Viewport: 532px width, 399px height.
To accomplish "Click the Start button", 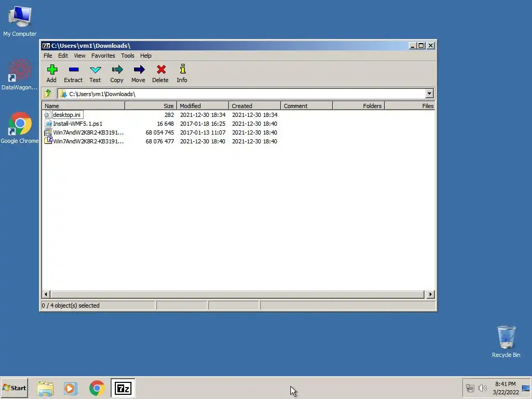I will [14, 388].
